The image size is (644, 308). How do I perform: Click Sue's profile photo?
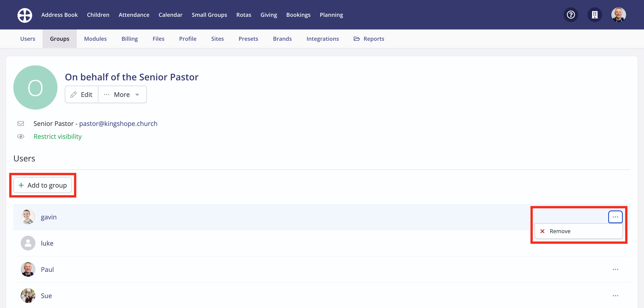point(28,296)
